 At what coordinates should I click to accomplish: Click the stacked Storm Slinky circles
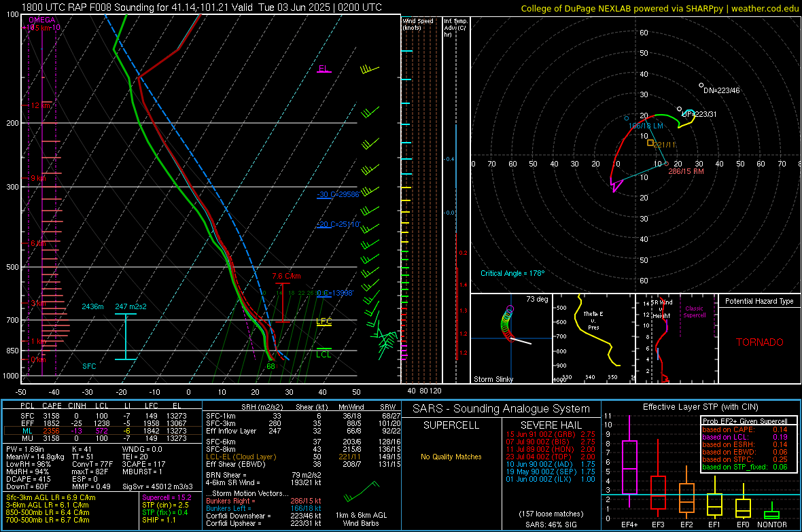pos(507,323)
